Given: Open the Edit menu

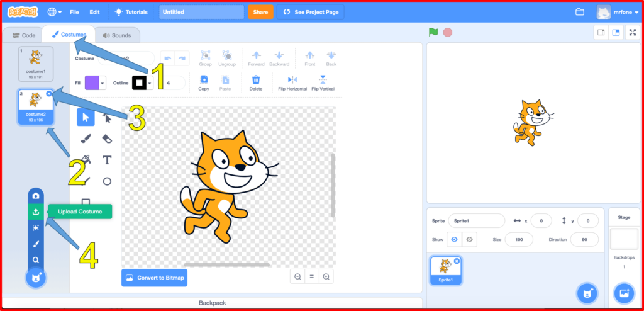Looking at the screenshot, I should pyautogui.click(x=94, y=12).
